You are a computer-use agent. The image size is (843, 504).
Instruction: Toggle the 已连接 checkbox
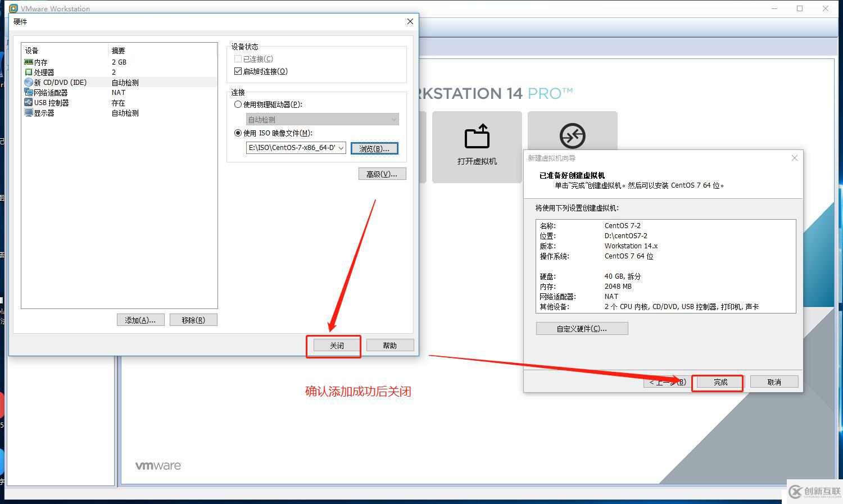[x=238, y=59]
